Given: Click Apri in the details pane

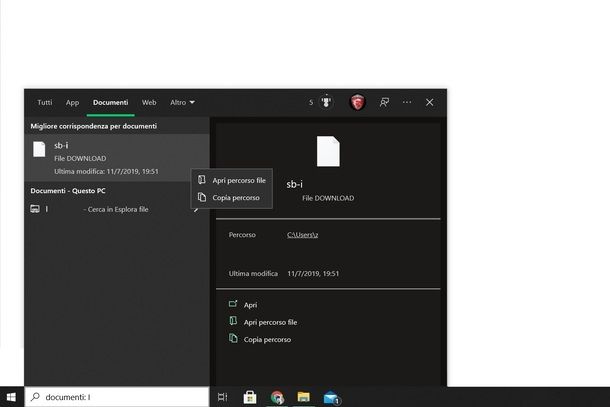Looking at the screenshot, I should [x=250, y=305].
